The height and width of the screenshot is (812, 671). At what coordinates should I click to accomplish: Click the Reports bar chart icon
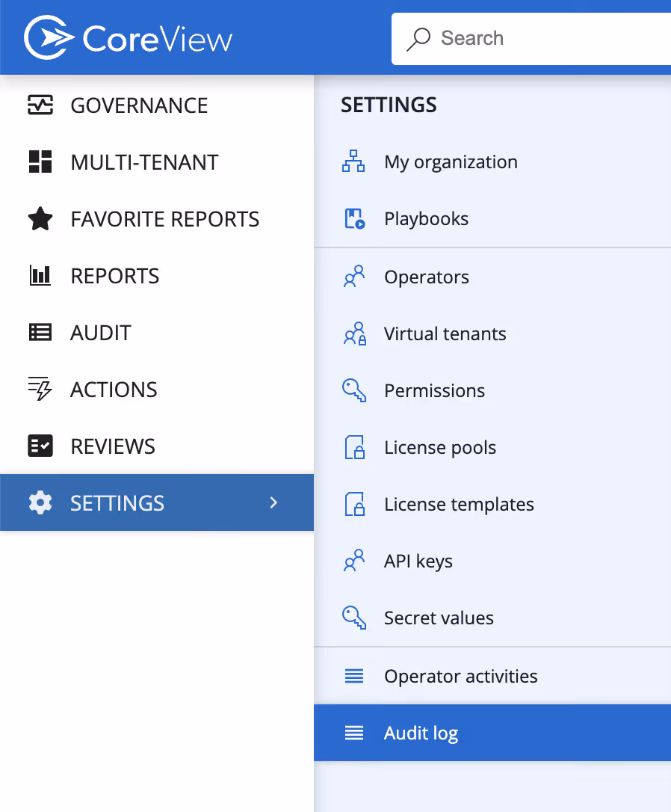(x=40, y=276)
